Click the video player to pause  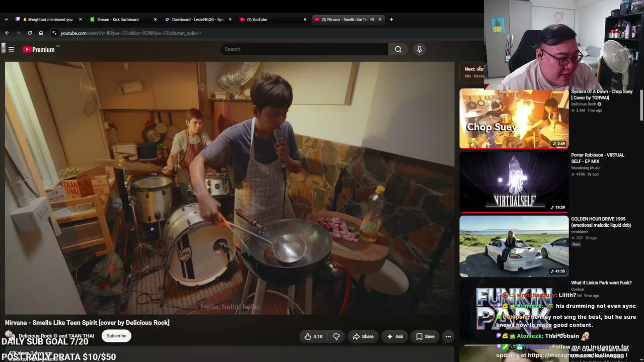pos(229,188)
